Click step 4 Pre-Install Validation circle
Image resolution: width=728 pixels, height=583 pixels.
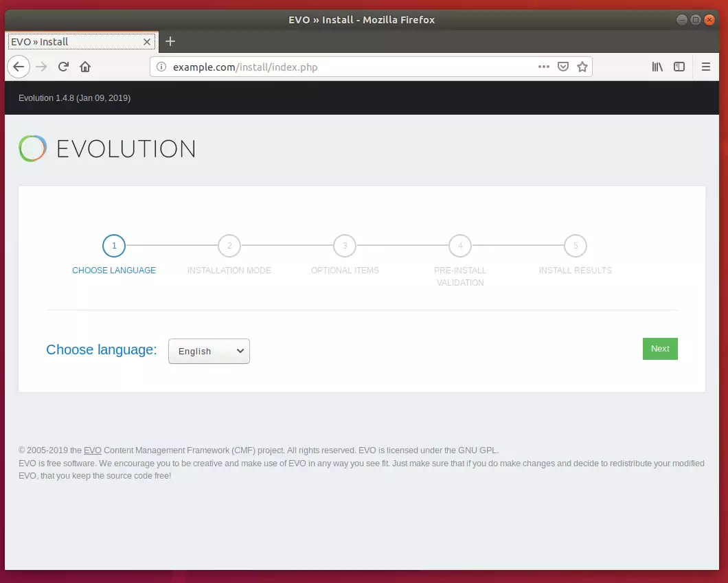pos(460,246)
